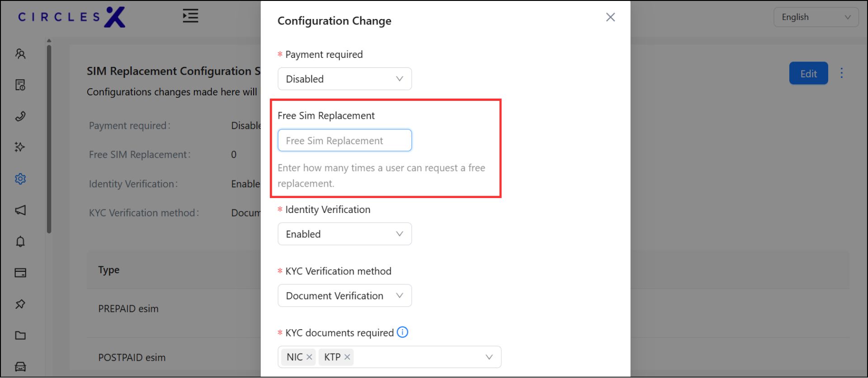Click the Free Sim Replacement input field
868x378 pixels.
pos(344,141)
